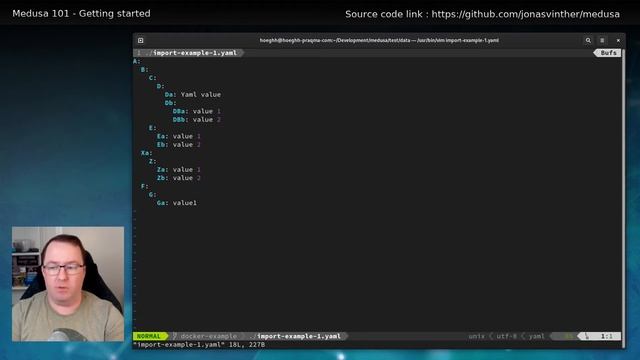Click the import-example-1.yaml filename in statusline

[x=298, y=336]
